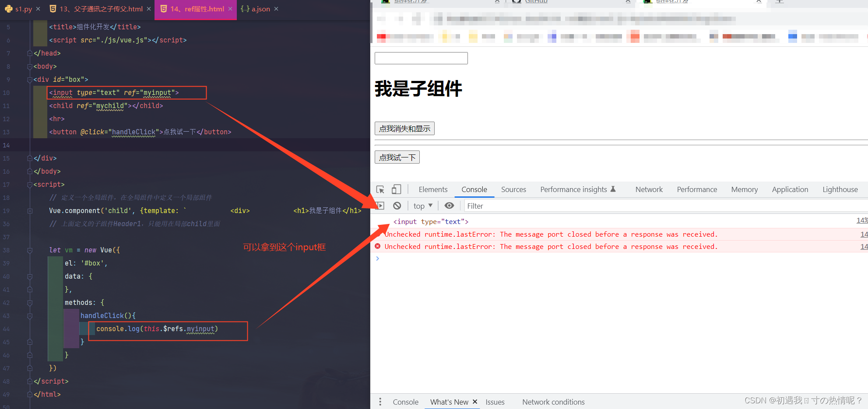
Task: Collapse the handleClick fold at line 43
Action: 30,315
